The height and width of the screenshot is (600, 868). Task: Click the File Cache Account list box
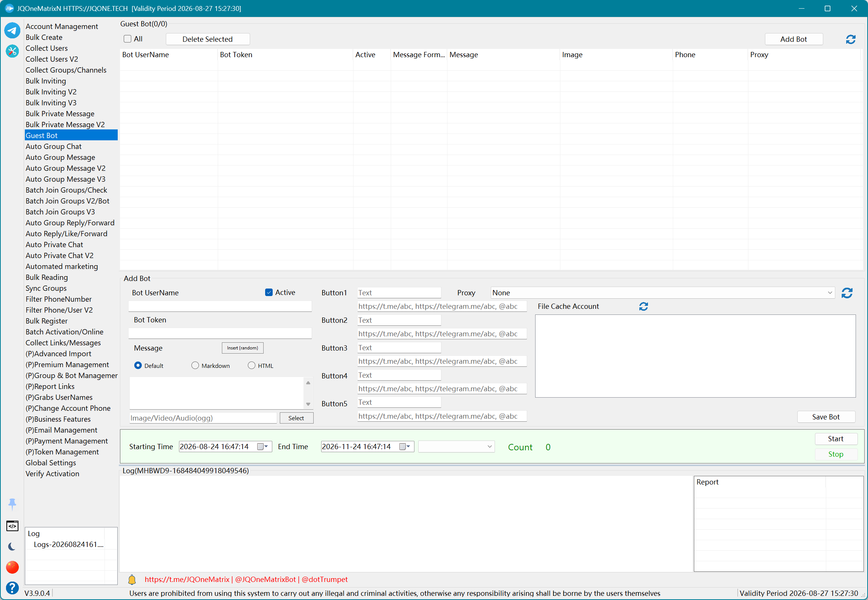695,356
